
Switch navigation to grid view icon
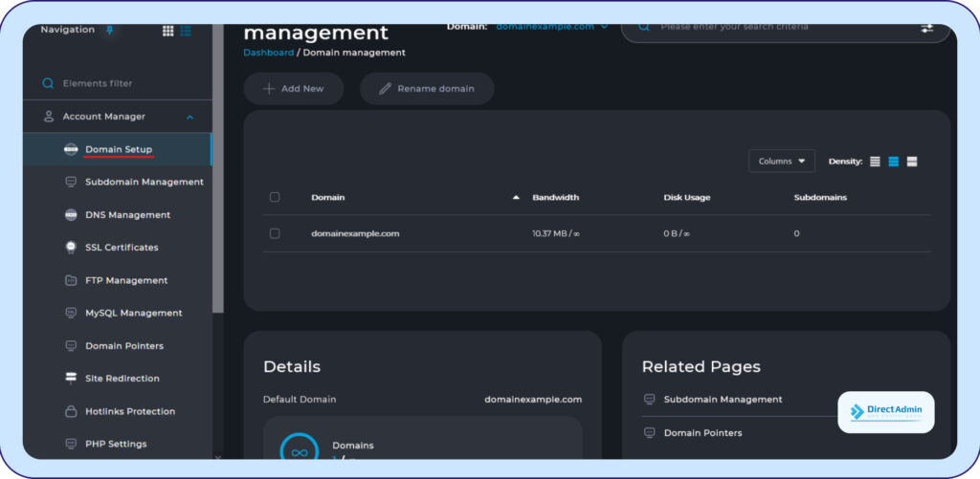(x=167, y=31)
